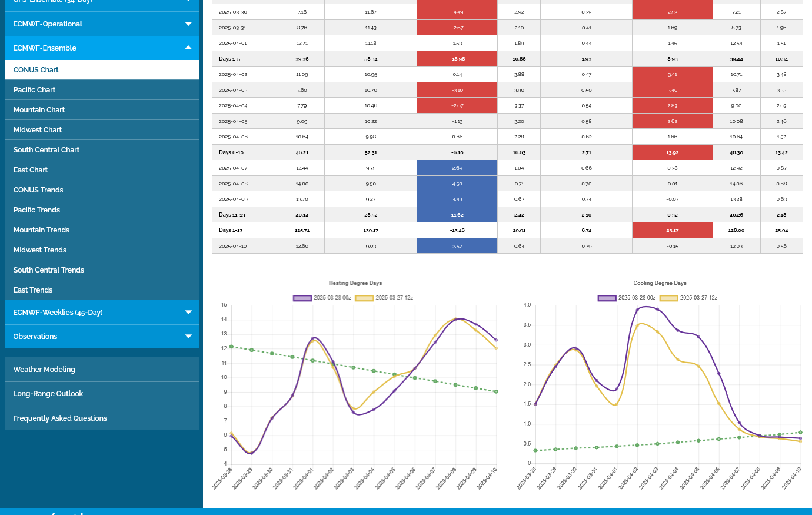Select East Trends in sidebar
Viewport: 812px width, 515px height.
click(33, 290)
